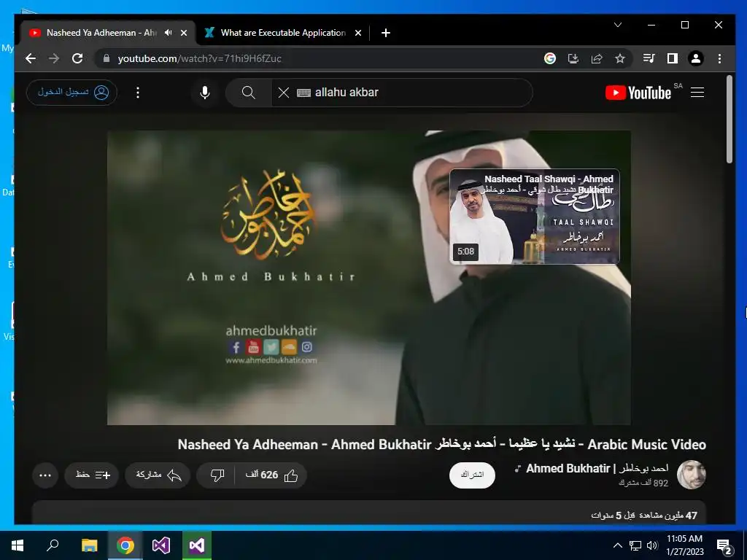Open Google icon in address bar
Image resolution: width=747 pixels, height=560 pixels.
(550, 58)
